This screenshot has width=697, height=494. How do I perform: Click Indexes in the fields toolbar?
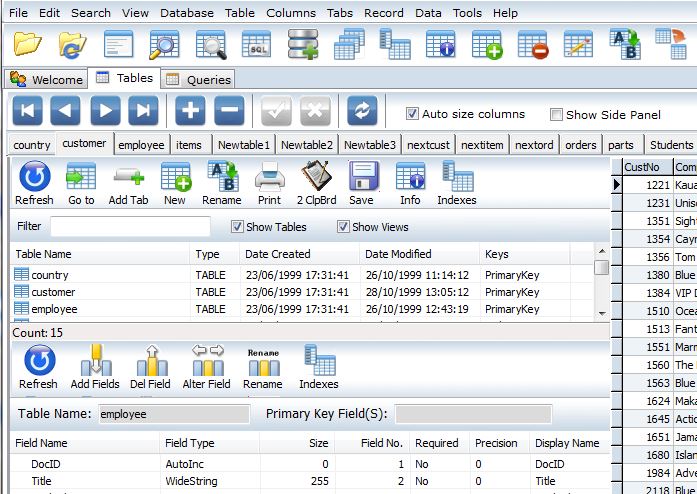(319, 368)
